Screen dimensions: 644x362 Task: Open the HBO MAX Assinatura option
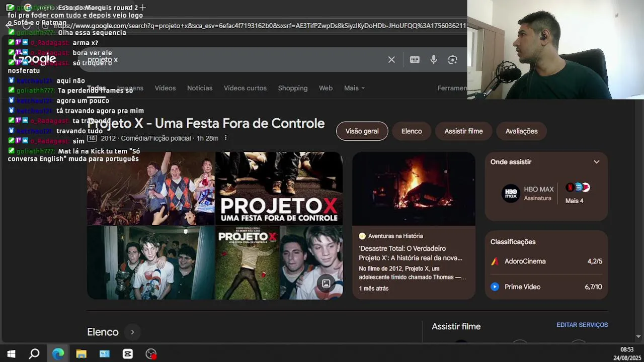[x=528, y=194]
